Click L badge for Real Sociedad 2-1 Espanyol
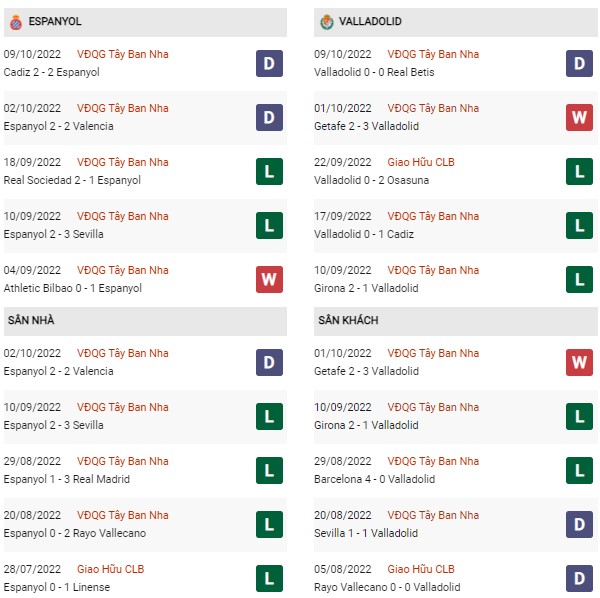Screen dimensions: 600x598 pyautogui.click(x=269, y=171)
